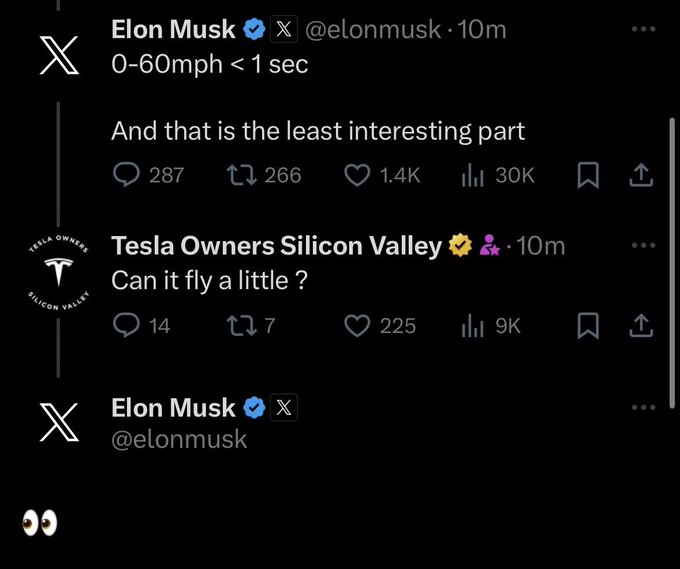Retweet the 0-60mph tweet
Image resolution: width=680 pixels, height=569 pixels.
tap(242, 175)
